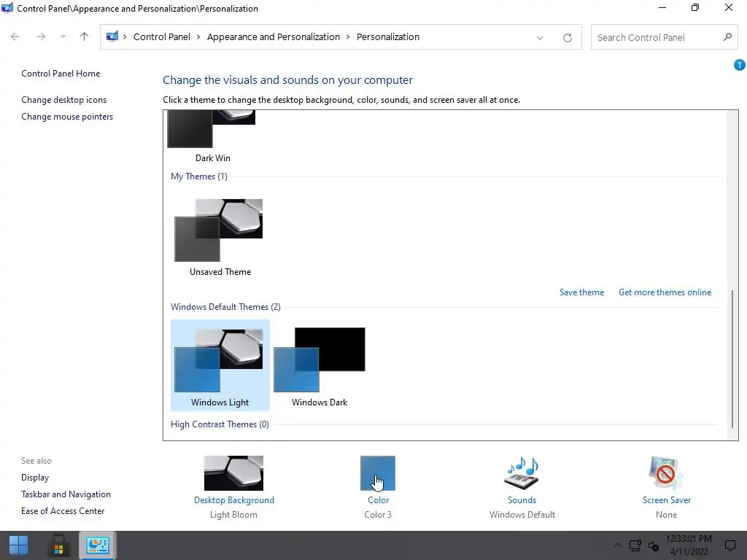Select the Windows Dark theme

320,365
